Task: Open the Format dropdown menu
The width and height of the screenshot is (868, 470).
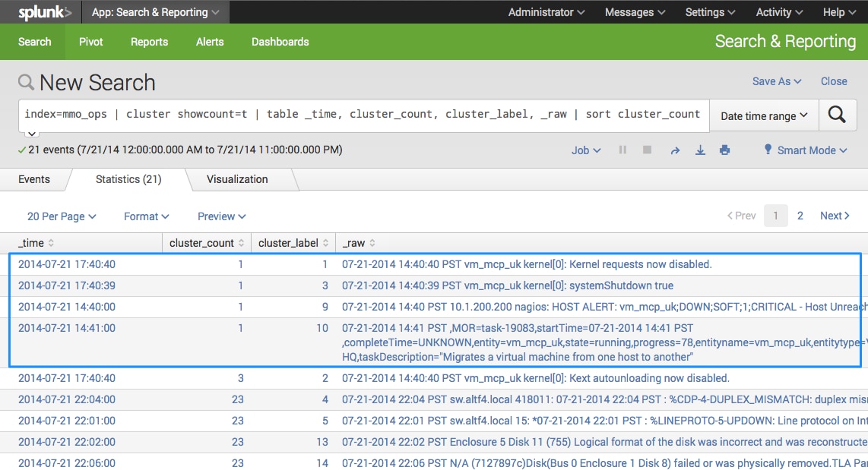Action: click(x=146, y=216)
